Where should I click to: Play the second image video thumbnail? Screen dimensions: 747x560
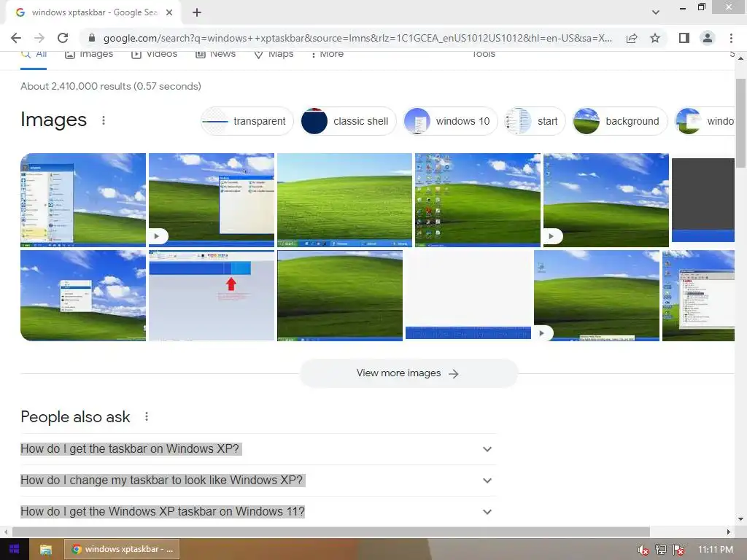157,236
